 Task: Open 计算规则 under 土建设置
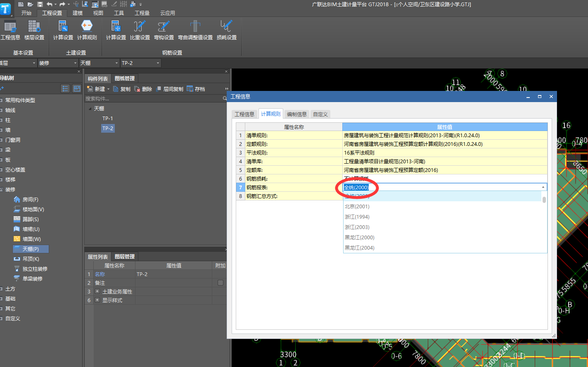87,30
